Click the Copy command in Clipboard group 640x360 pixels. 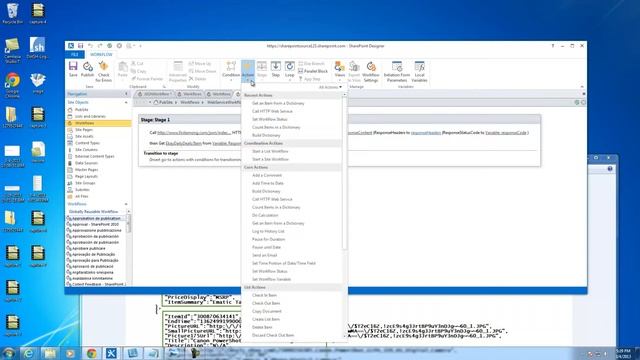(138, 71)
